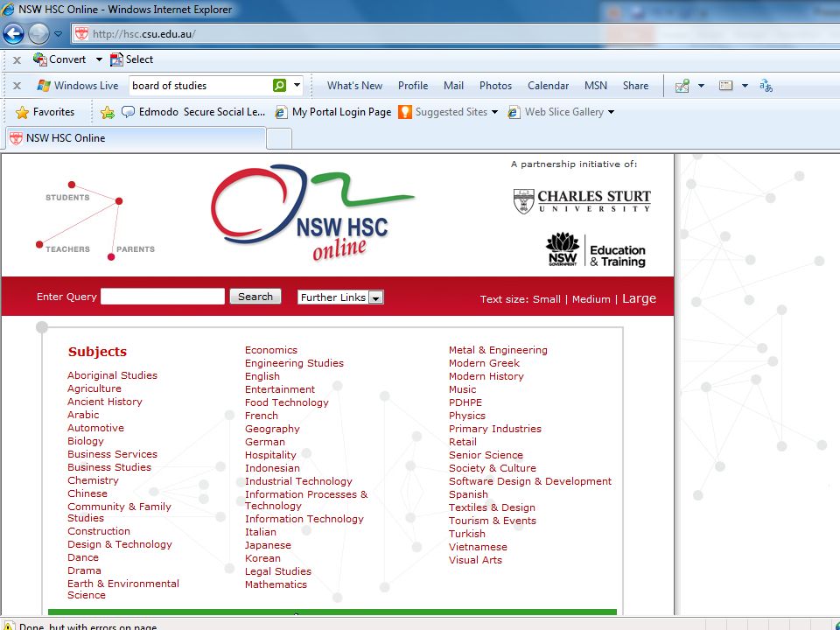840x630 pixels.
Task: Click the NSW HSC online logo
Action: 312,213
